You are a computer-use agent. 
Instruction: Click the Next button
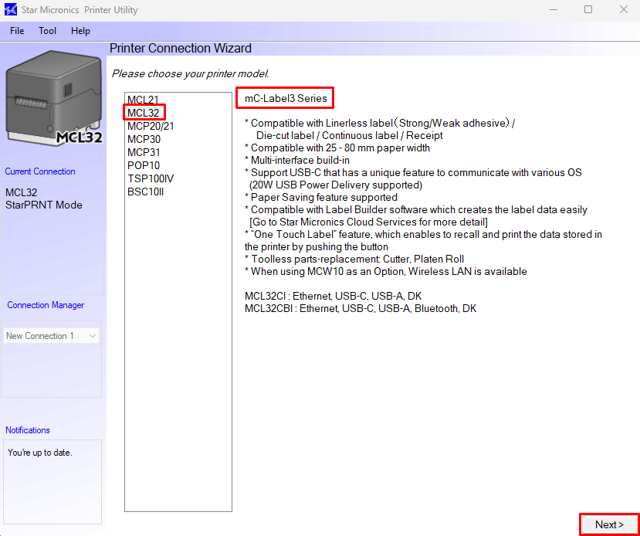point(609,524)
